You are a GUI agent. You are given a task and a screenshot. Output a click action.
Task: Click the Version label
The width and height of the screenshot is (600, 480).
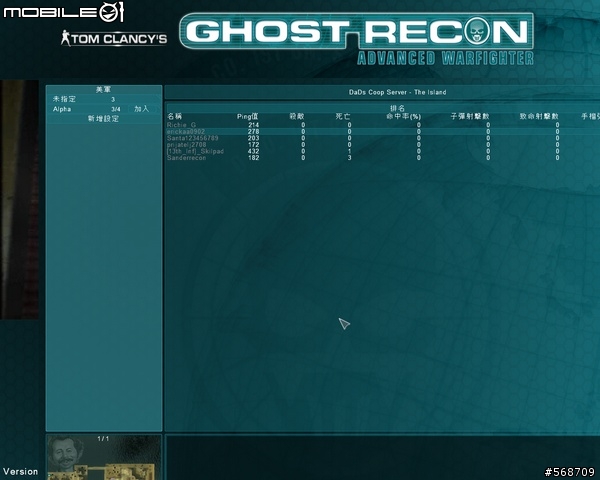point(20,472)
